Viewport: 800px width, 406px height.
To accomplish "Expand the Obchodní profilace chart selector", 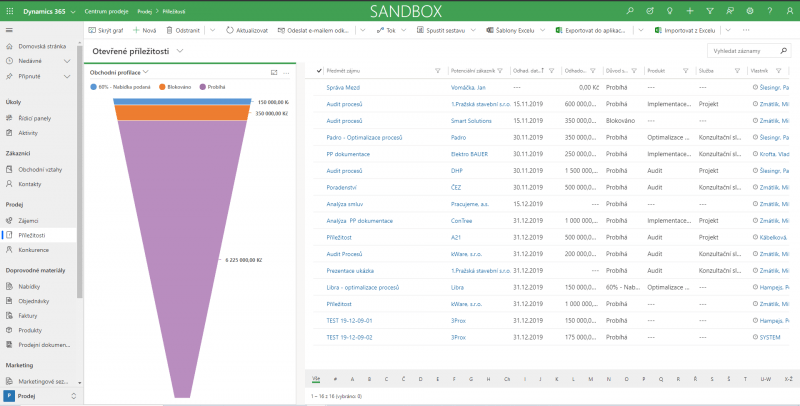I will (146, 72).
